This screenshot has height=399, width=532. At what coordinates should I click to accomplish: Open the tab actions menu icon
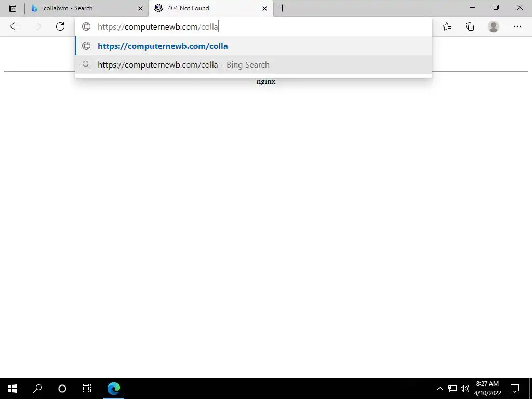tap(12, 8)
